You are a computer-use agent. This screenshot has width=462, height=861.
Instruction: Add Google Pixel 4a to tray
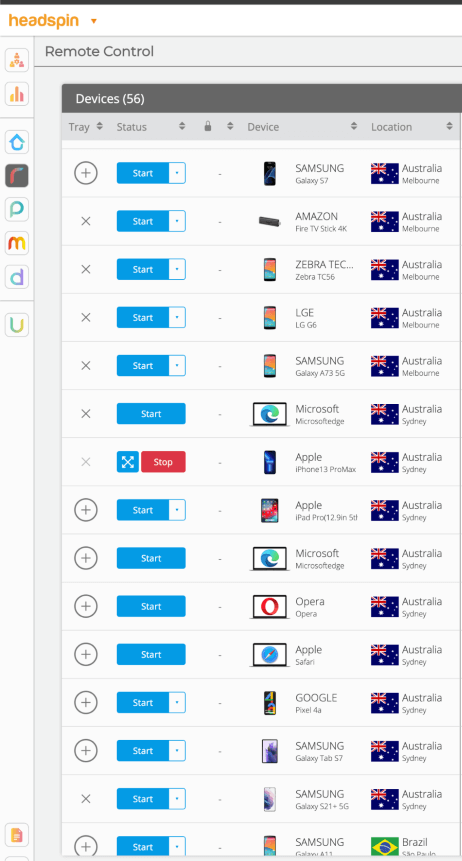pos(86,702)
